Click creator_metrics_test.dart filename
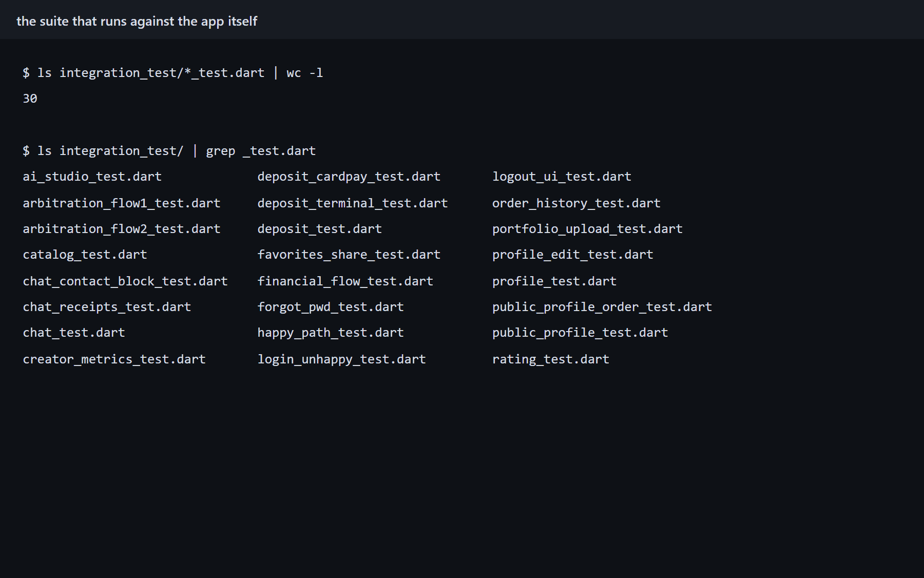The height and width of the screenshot is (578, 924). pyautogui.click(x=114, y=359)
